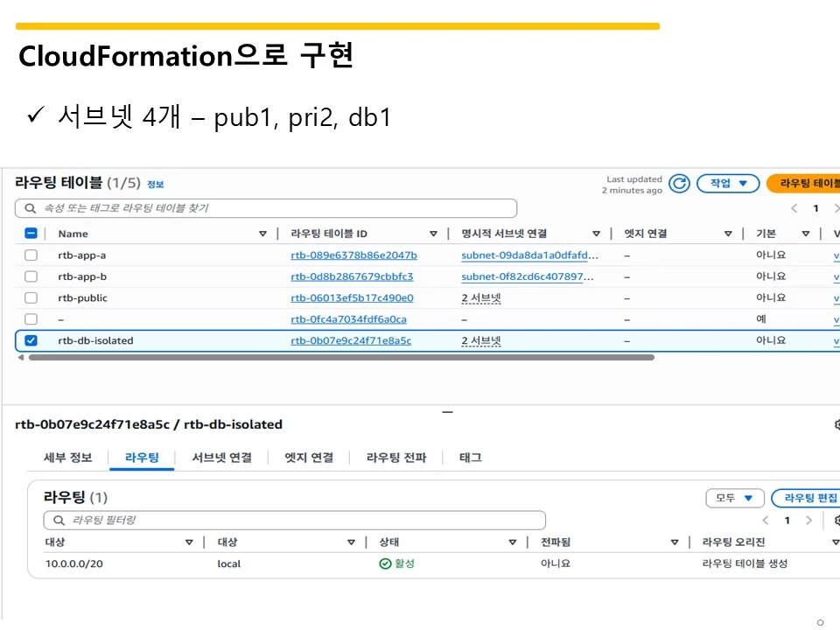Screen dimensions: 840x630
Task: Click the rtb-db-isolated name cell
Action: pos(95,341)
